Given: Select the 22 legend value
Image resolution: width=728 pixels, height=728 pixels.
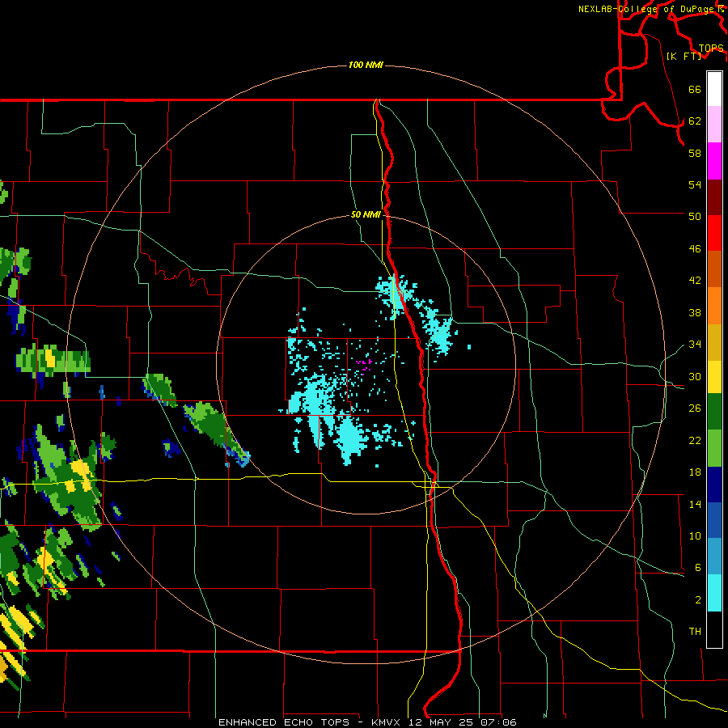Looking at the screenshot, I should (695, 440).
